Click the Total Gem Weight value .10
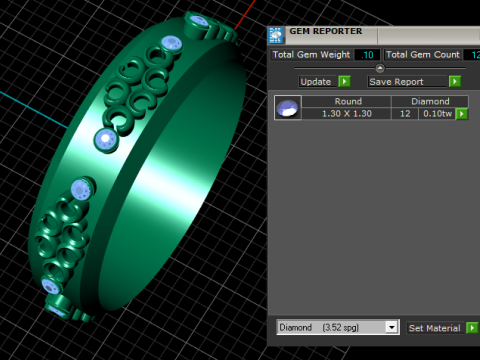Screen dimensions: 480x360 click(367, 55)
